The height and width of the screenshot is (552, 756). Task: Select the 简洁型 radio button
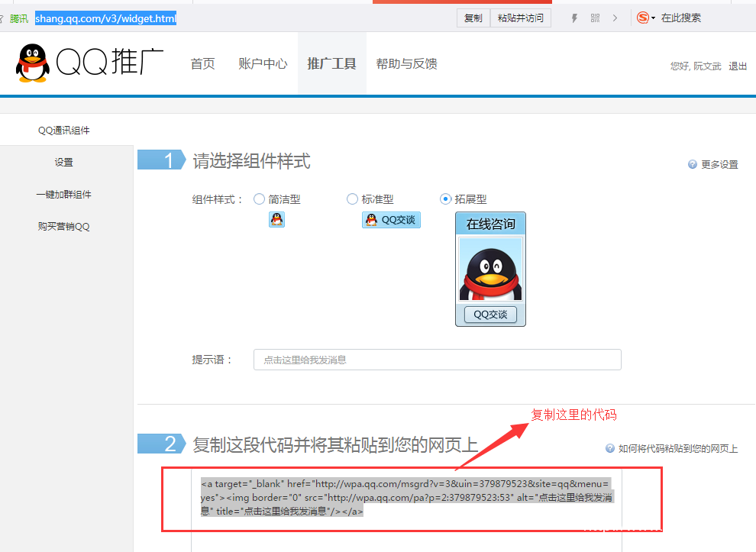260,199
